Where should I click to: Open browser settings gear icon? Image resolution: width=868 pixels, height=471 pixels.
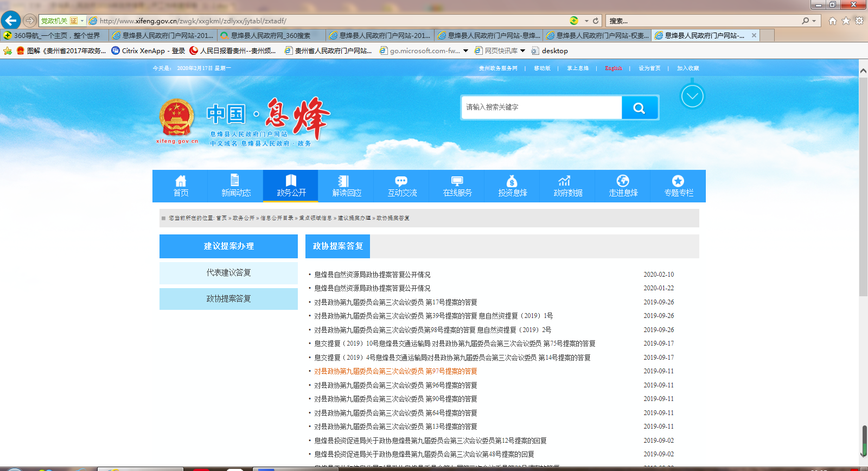point(859,21)
